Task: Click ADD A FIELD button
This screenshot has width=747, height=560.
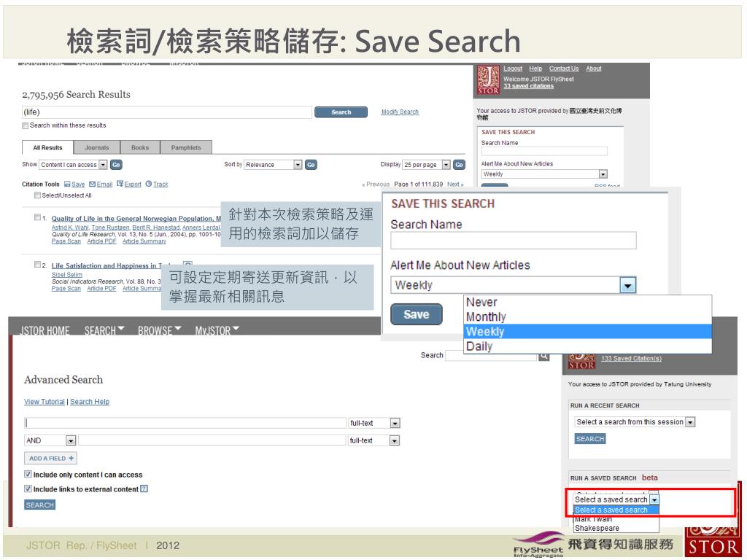Action: tap(50, 458)
